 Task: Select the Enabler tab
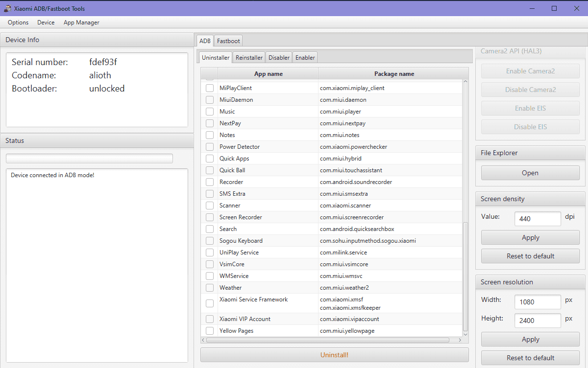[x=305, y=58]
